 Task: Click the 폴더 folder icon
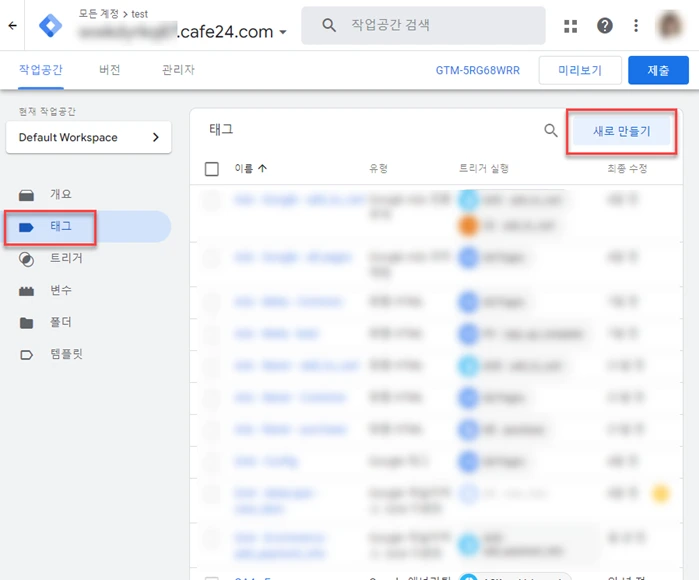point(26,323)
